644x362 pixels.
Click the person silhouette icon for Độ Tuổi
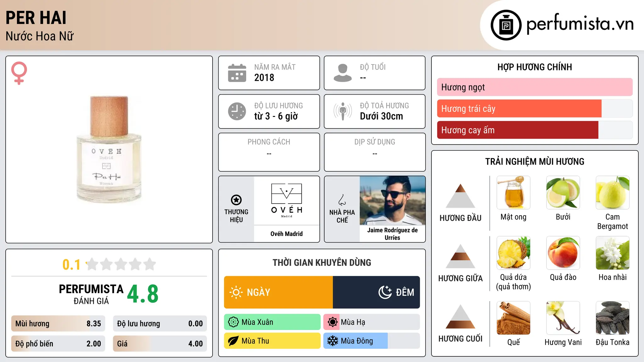(x=343, y=73)
